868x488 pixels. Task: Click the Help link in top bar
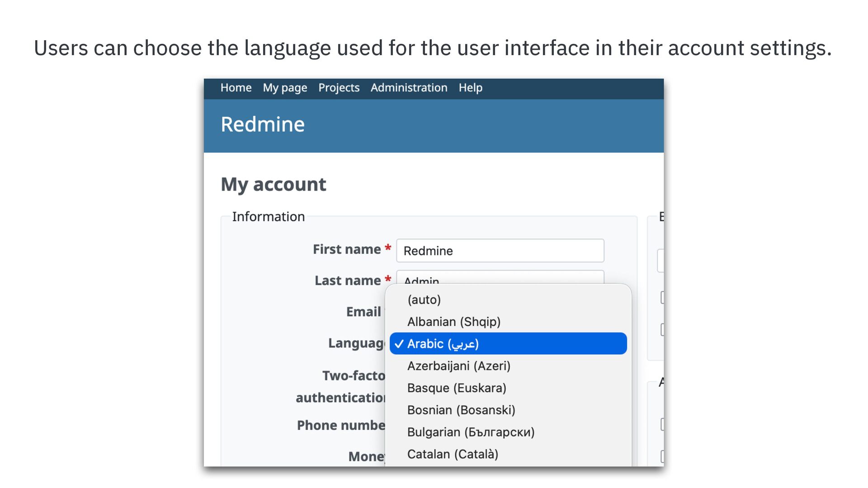470,88
